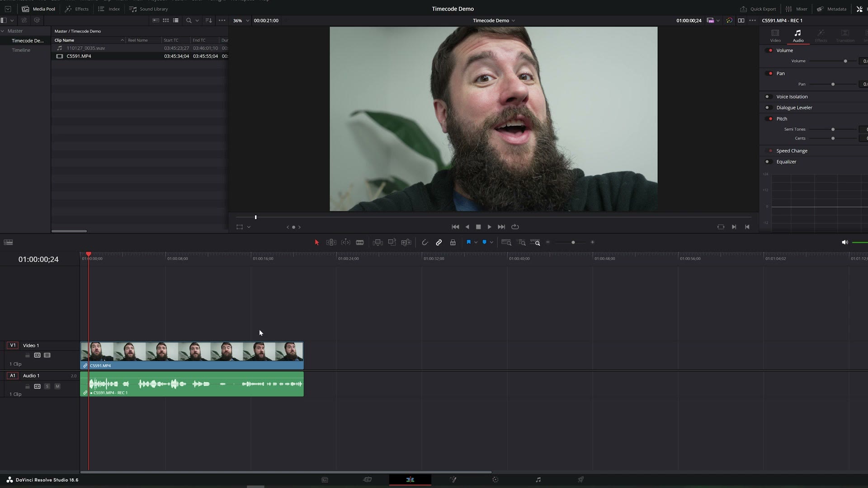Open flag color dropdown arrow
The height and width of the screenshot is (488, 868).
(x=476, y=243)
